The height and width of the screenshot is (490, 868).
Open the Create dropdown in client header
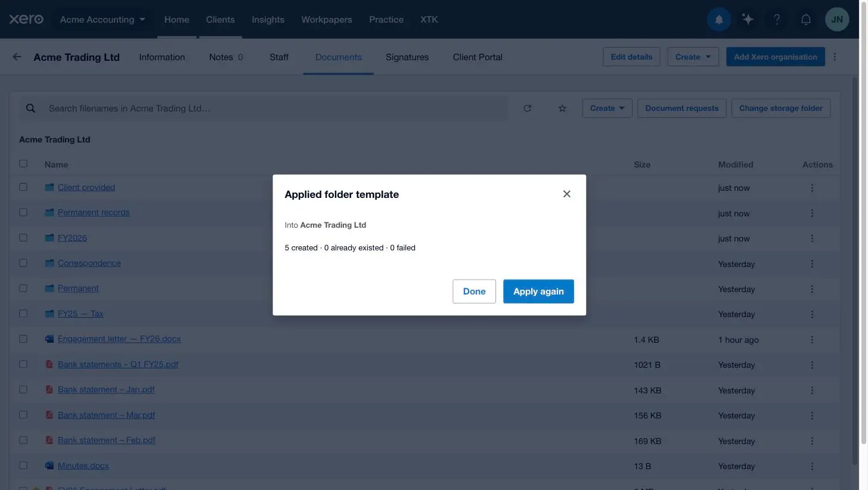point(693,57)
